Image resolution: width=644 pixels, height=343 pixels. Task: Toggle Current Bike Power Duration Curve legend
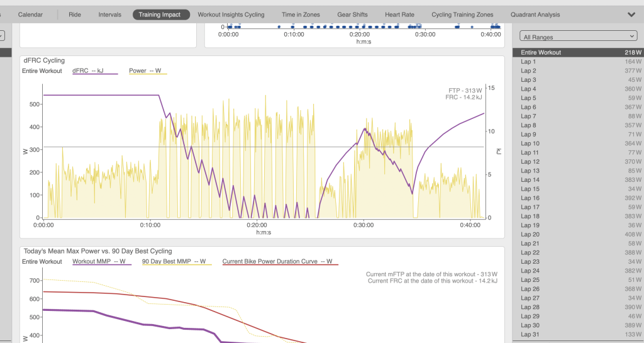click(280, 261)
